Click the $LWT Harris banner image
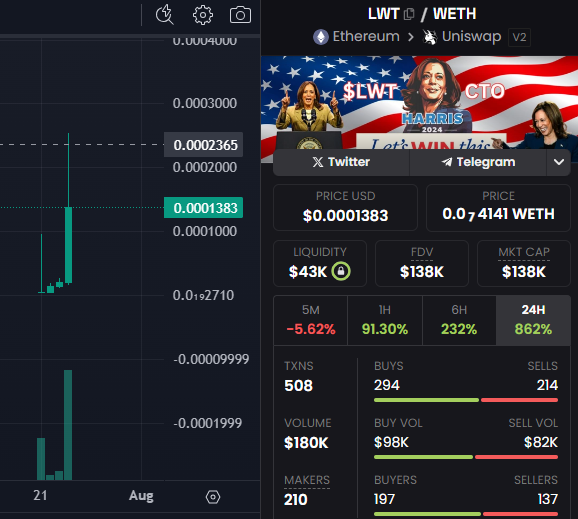This screenshot has height=519, width=578. [x=419, y=103]
